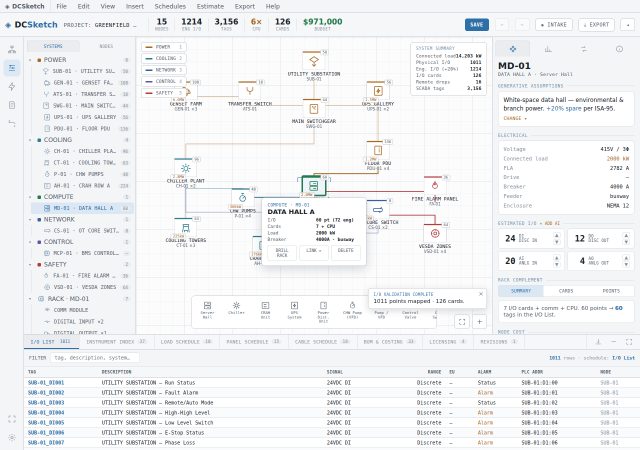This screenshot has width=640, height=450.
Task: Add Power Dist. Unit node from palette
Action: tap(323, 312)
